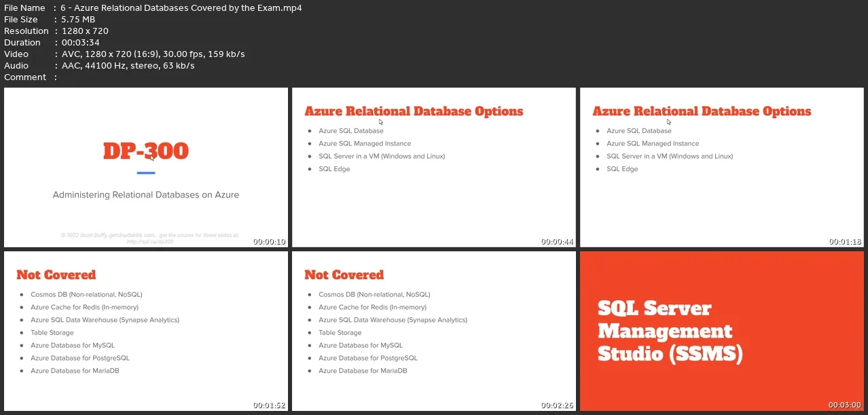Click the file name '6 - Azure Relational Databases Covered by the Exam.mp4'
Image resolution: width=868 pixels, height=415 pixels.
click(x=181, y=8)
